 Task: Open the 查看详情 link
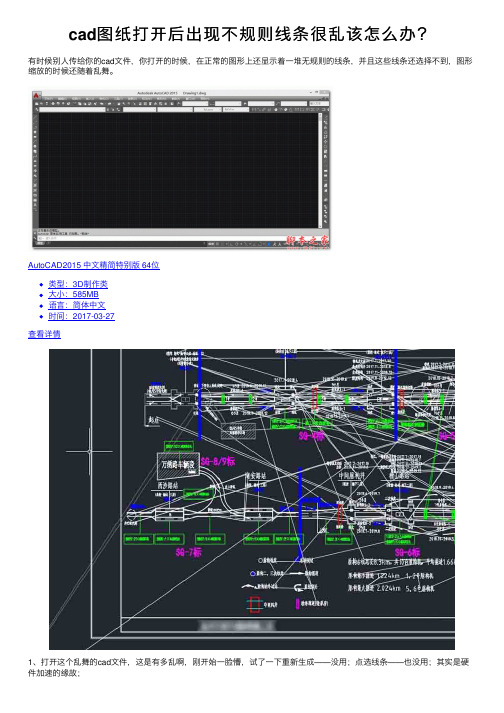click(x=44, y=334)
